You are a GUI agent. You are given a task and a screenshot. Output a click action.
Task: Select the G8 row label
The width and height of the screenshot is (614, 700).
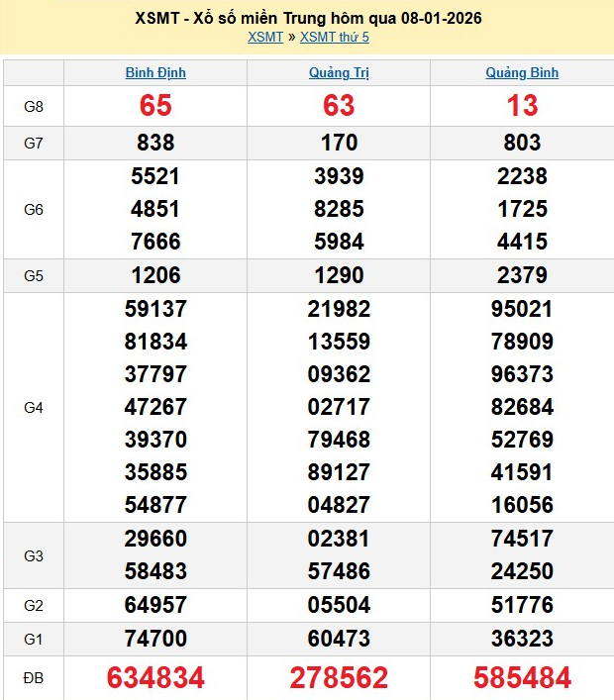pos(34,106)
